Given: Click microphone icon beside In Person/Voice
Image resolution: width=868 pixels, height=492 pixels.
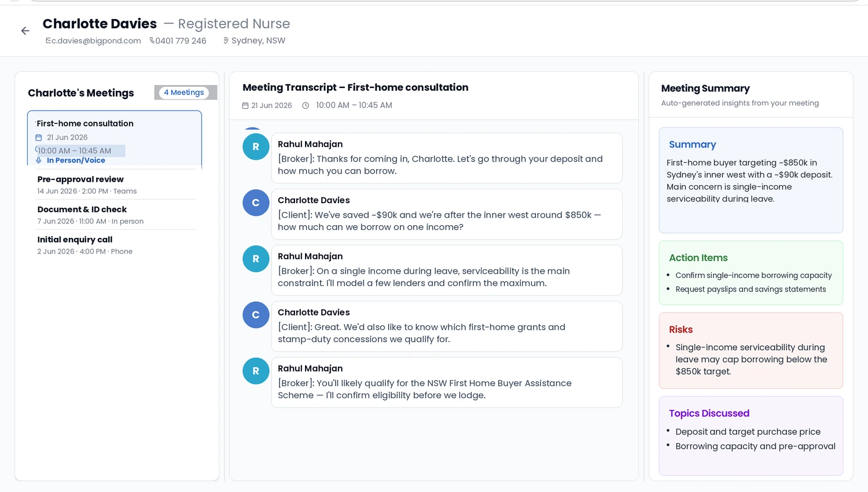Looking at the screenshot, I should 39,160.
